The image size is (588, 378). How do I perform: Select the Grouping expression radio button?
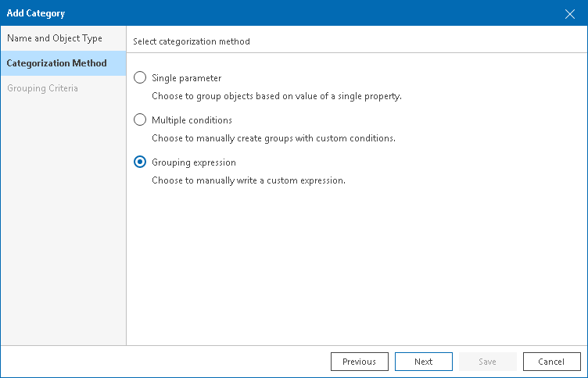tap(140, 162)
